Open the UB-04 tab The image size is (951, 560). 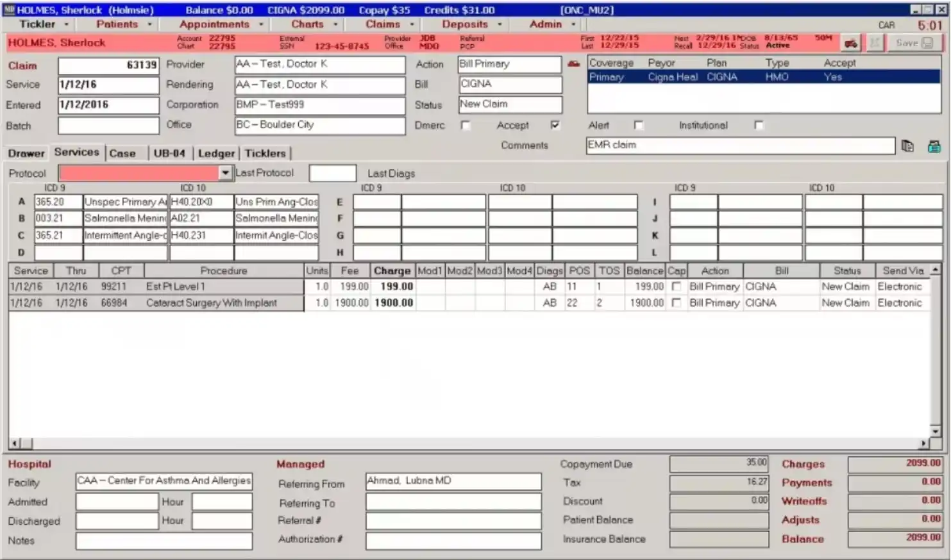tap(169, 152)
